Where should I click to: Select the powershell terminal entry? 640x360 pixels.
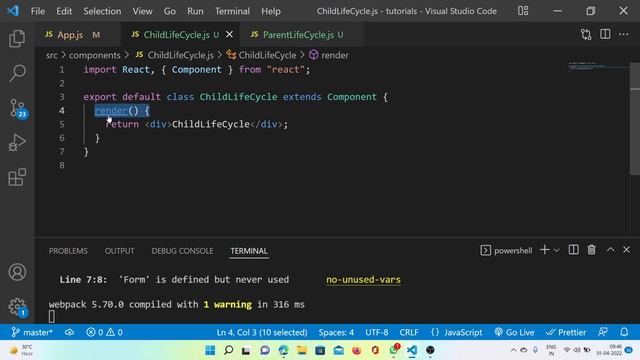(x=506, y=250)
